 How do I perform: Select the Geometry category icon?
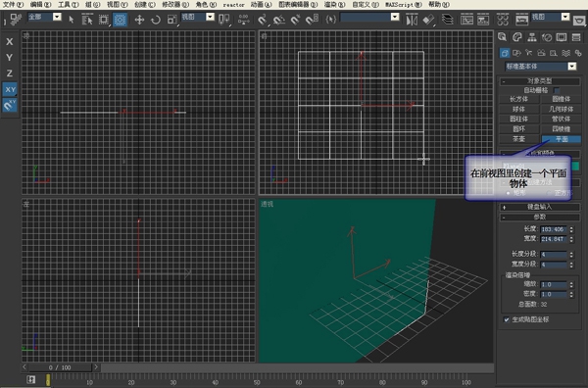coord(505,53)
